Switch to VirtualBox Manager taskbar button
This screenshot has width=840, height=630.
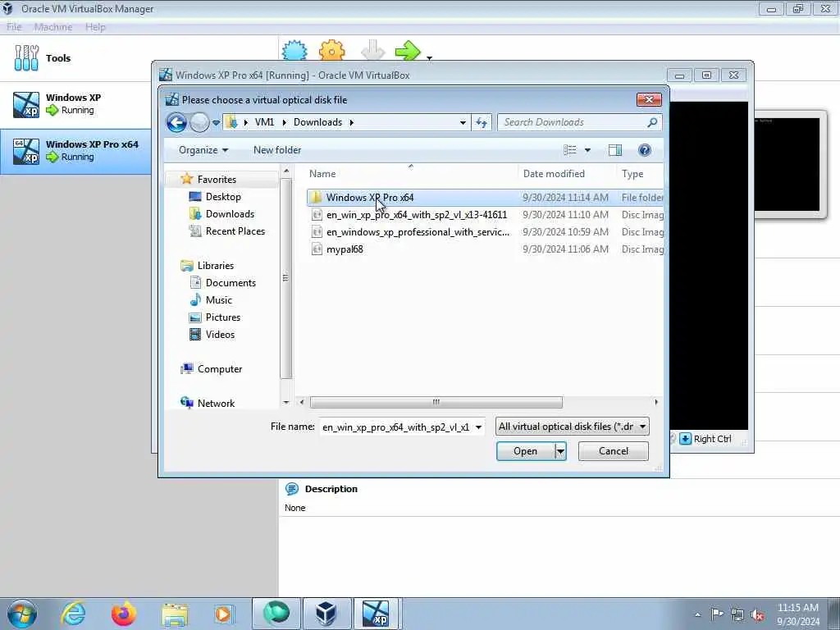click(326, 614)
